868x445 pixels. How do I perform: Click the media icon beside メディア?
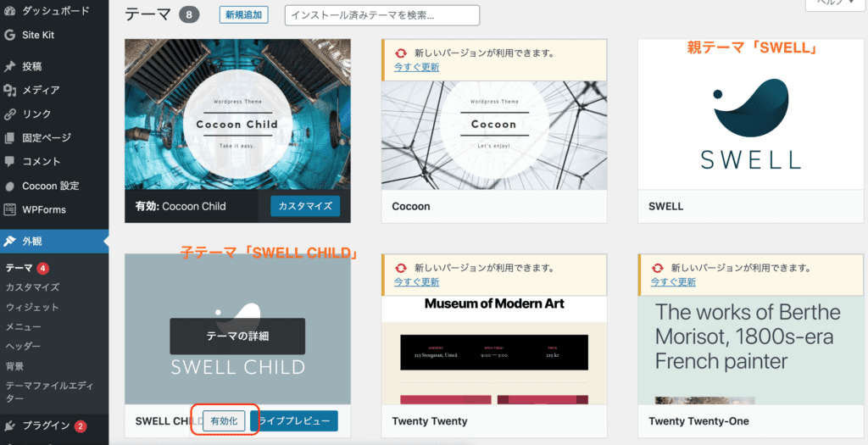[9, 90]
